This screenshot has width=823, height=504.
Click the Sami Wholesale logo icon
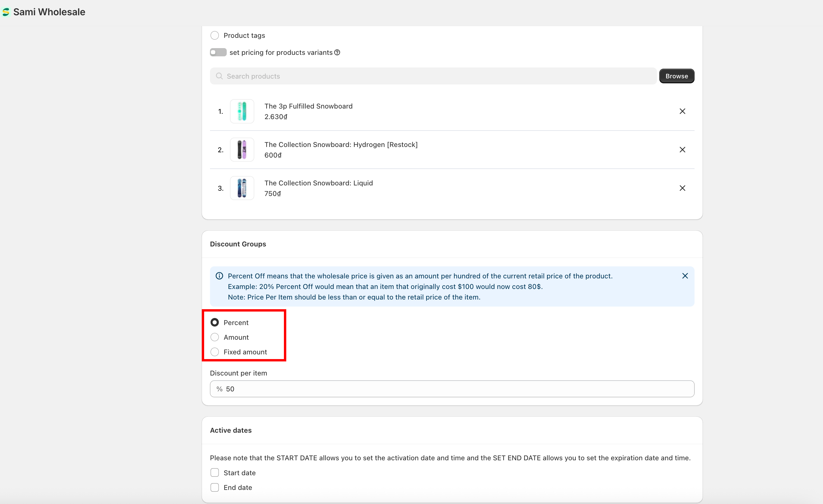[x=6, y=12]
